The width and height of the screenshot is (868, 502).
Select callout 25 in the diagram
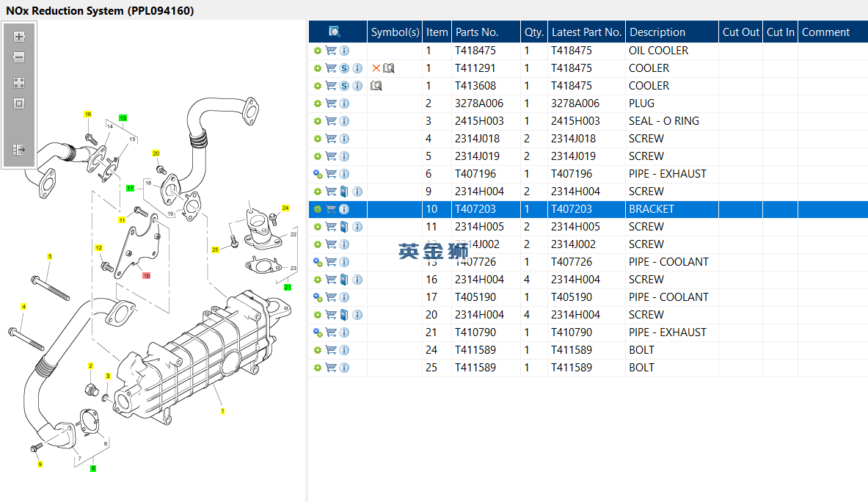tap(215, 250)
